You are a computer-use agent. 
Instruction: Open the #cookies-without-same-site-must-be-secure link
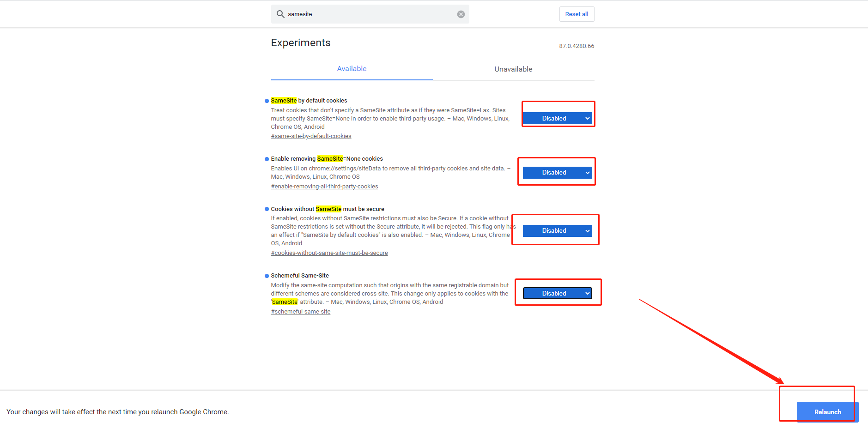point(329,253)
